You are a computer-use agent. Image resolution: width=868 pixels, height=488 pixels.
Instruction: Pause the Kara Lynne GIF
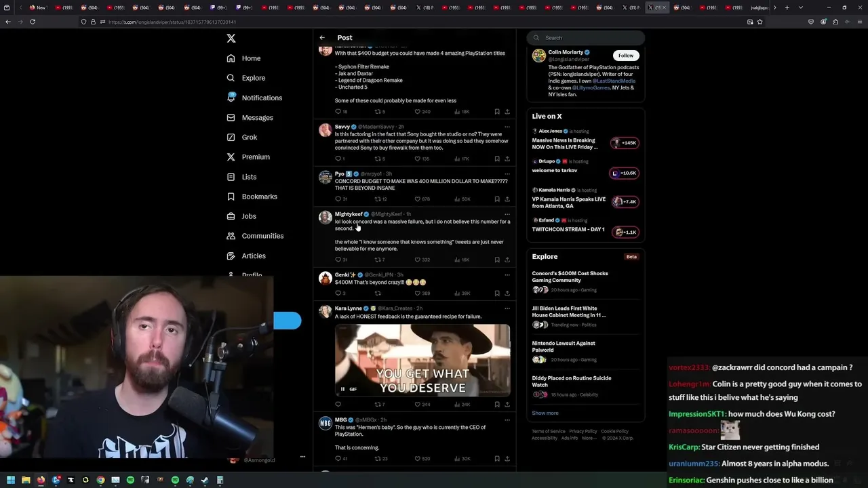tap(342, 389)
